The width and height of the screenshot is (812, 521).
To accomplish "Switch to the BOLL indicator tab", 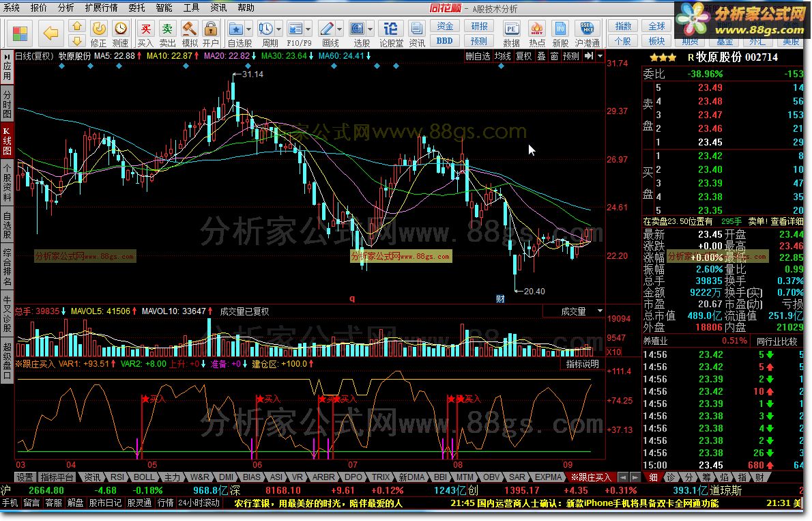I will tap(143, 477).
